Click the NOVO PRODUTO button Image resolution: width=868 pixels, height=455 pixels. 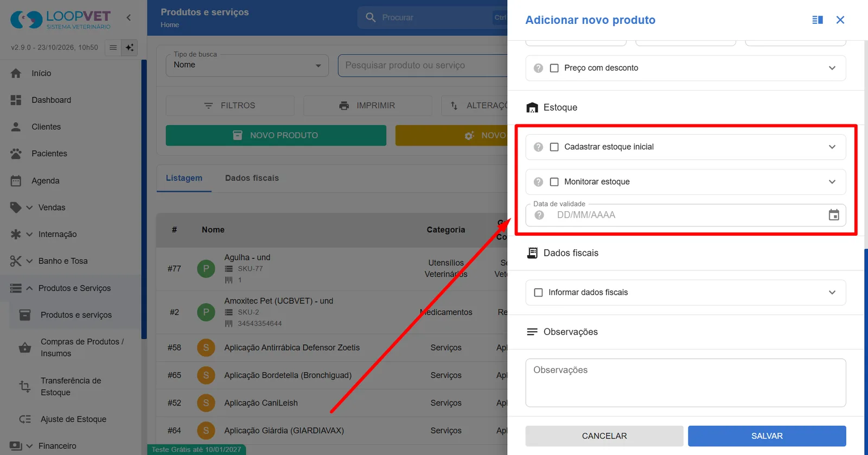[x=276, y=135]
